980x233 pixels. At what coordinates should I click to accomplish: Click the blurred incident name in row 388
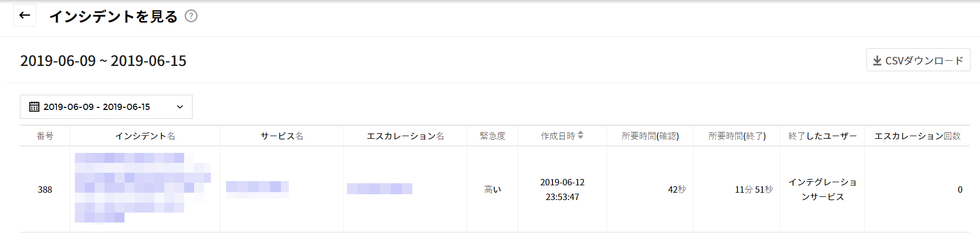click(x=141, y=187)
